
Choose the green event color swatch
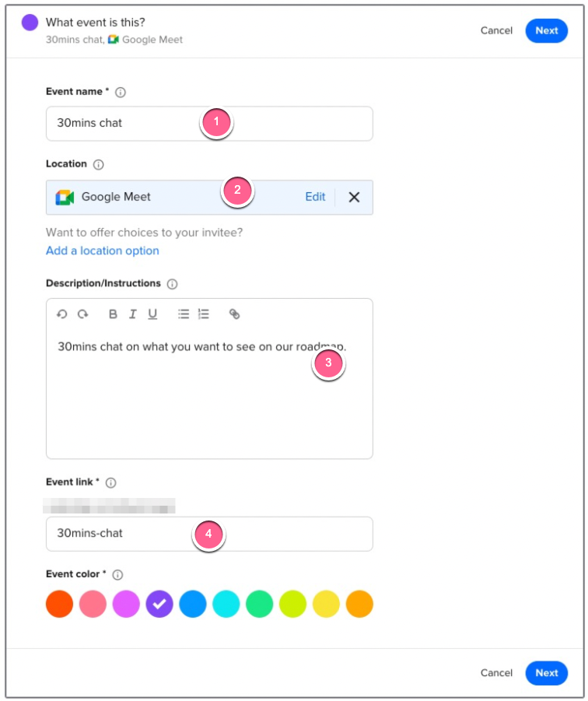pos(260,604)
